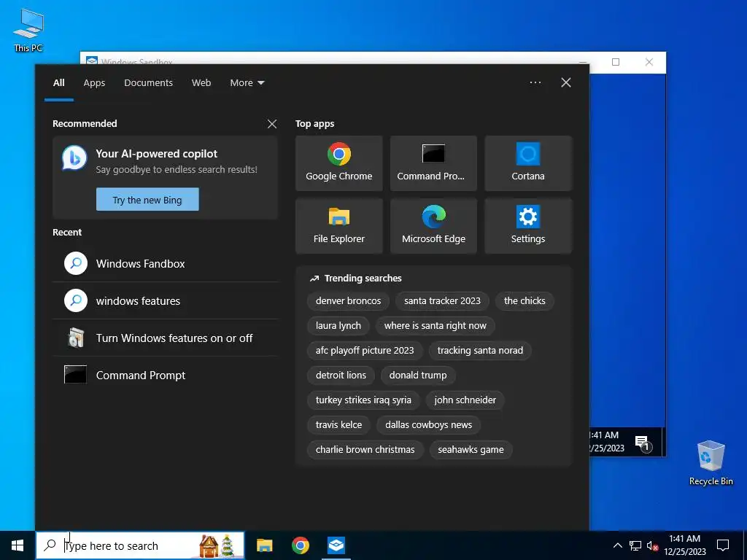Close the Windows Sandbox window
Viewport: 747px width, 560px height.
[649, 62]
